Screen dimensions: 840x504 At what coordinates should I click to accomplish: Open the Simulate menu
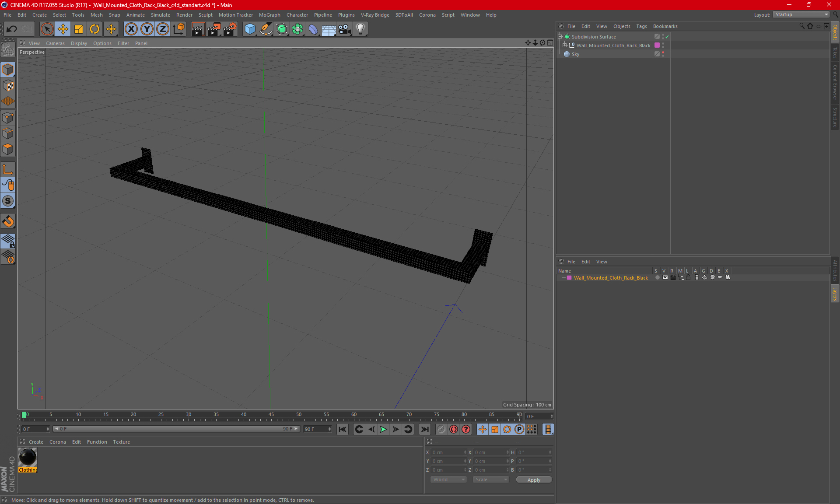coord(161,15)
